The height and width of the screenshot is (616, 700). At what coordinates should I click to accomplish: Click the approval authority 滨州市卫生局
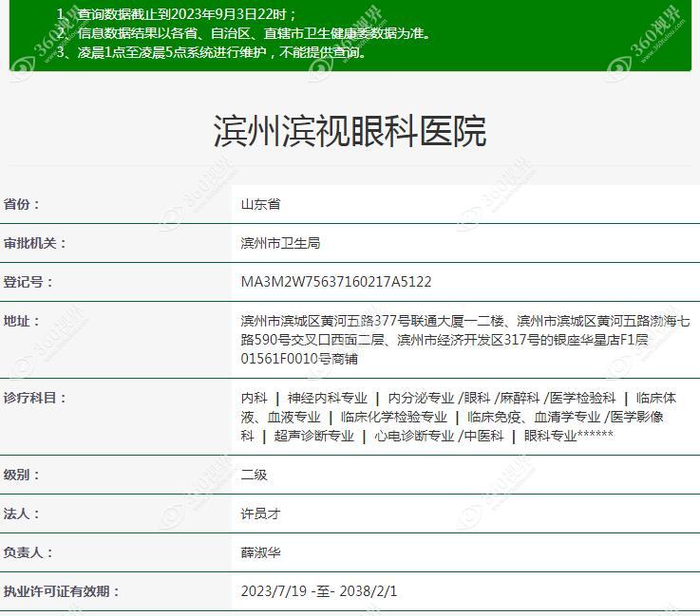[280, 243]
